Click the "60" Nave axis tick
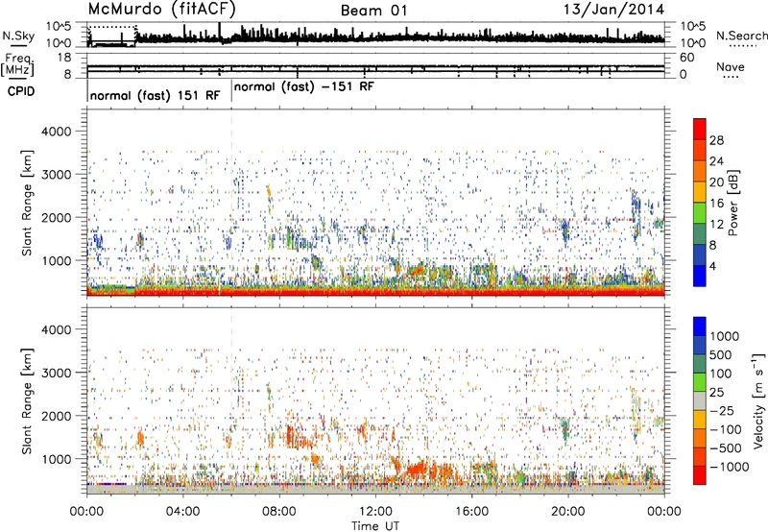 click(x=686, y=58)
